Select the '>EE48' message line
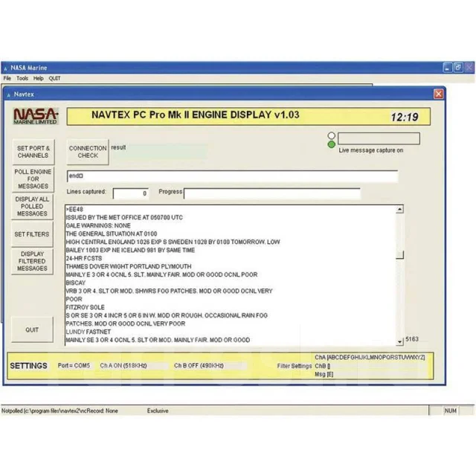The height and width of the screenshot is (476, 476). tap(74, 209)
